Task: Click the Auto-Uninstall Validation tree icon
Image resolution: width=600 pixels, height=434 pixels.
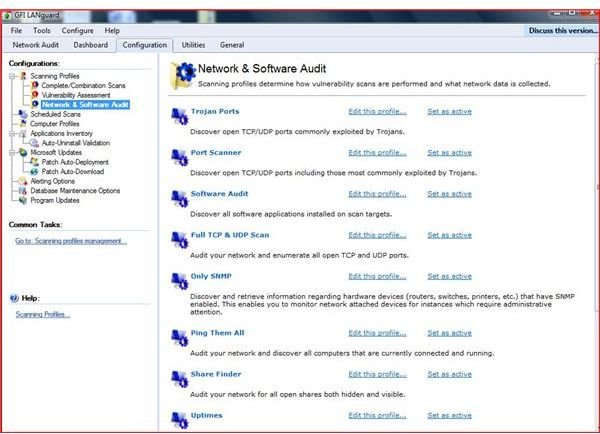Action: [34, 143]
